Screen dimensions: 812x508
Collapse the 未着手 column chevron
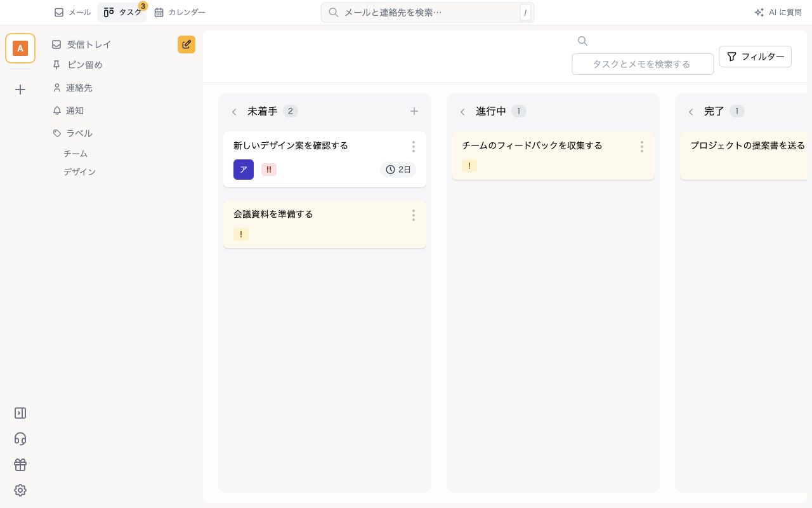coord(234,112)
